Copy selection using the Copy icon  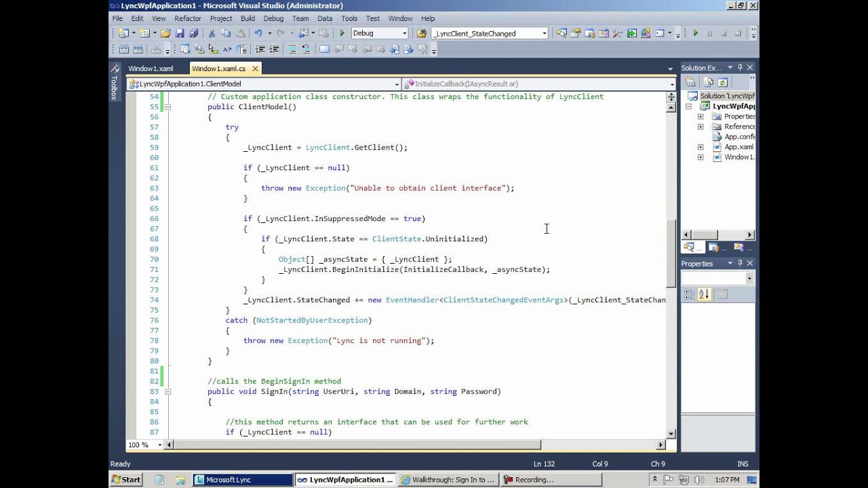point(226,33)
